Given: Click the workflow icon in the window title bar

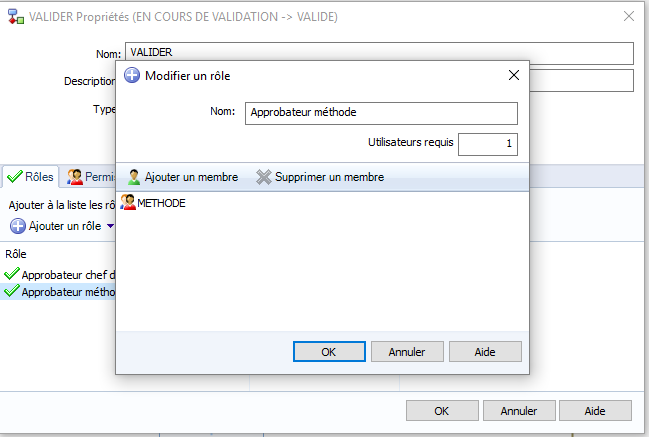Looking at the screenshot, I should [16, 17].
